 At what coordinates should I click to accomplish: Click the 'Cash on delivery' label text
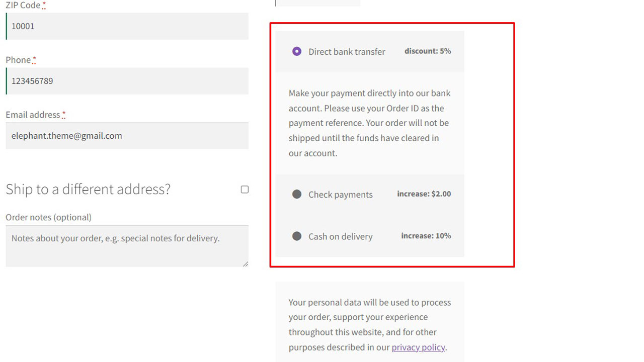click(x=340, y=237)
